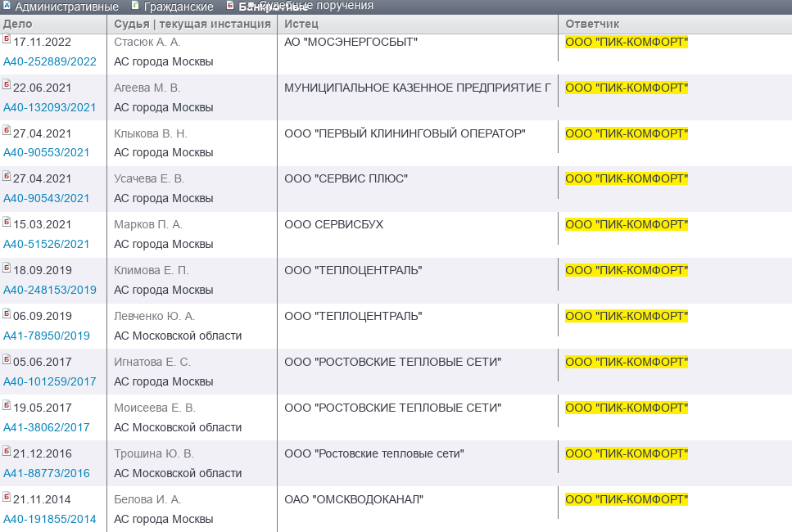
Task: Click the case icon beside 21.12.2016
Action: click(x=7, y=452)
